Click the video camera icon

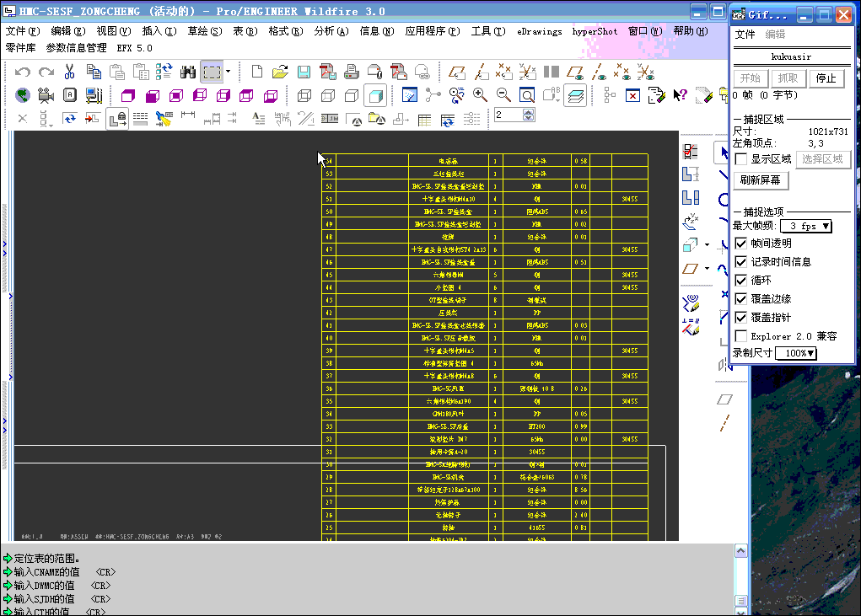click(x=46, y=95)
